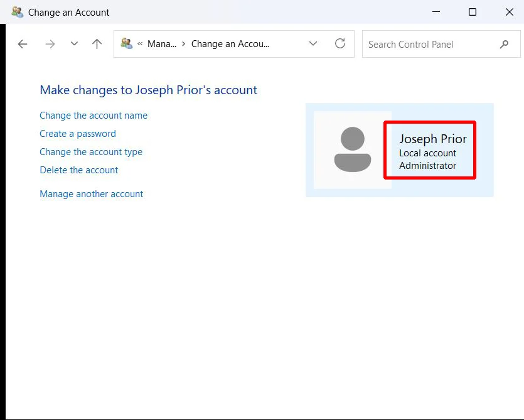Screen dimensions: 524x420
Task: Click the magnifier search icon
Action: coord(504,44)
